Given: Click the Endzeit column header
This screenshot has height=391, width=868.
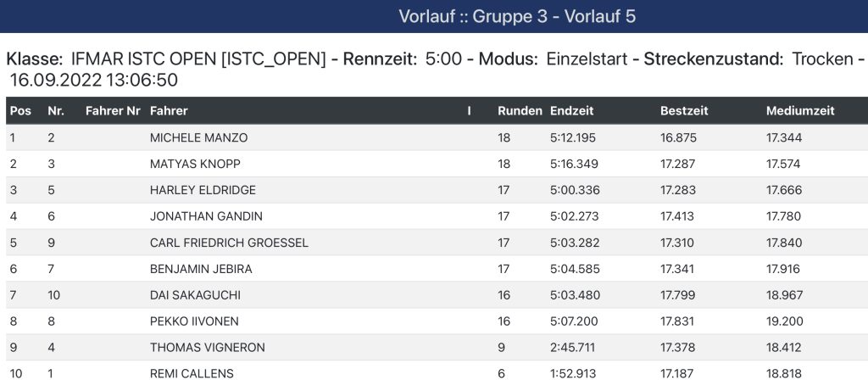Looking at the screenshot, I should (572, 111).
